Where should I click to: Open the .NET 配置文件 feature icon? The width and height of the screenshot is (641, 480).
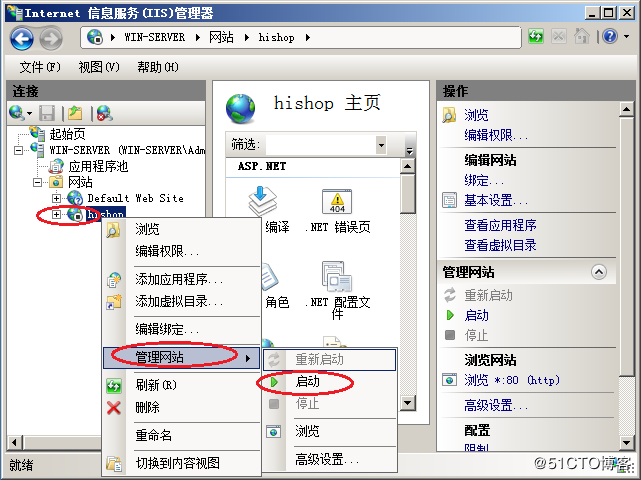[x=336, y=281]
